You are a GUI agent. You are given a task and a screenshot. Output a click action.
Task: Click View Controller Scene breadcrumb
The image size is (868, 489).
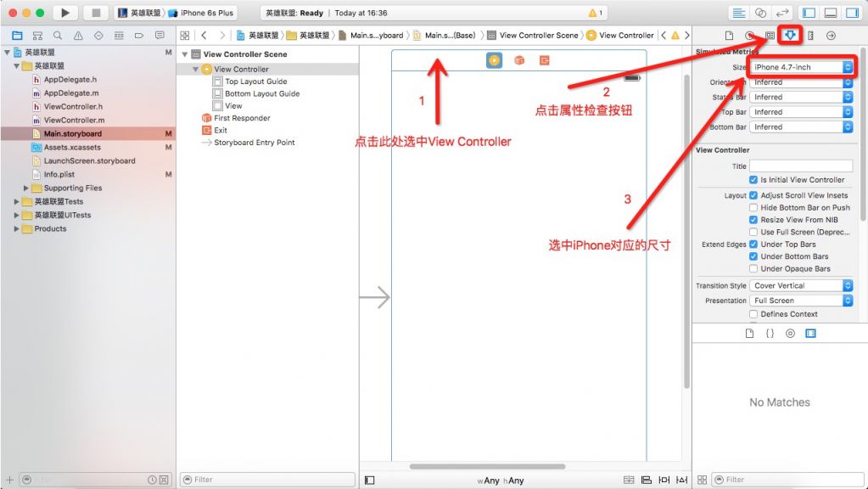pos(538,36)
